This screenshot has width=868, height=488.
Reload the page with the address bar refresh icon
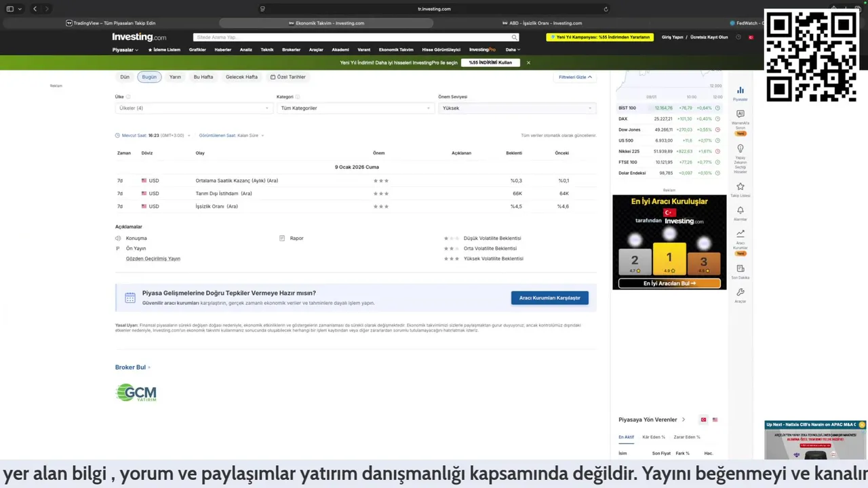pyautogui.click(x=606, y=9)
